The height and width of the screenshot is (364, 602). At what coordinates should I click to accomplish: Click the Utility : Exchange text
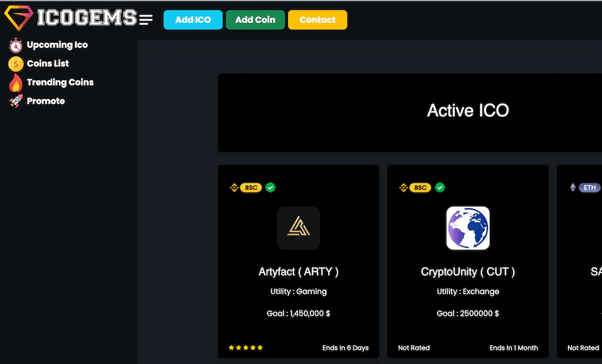coord(468,292)
